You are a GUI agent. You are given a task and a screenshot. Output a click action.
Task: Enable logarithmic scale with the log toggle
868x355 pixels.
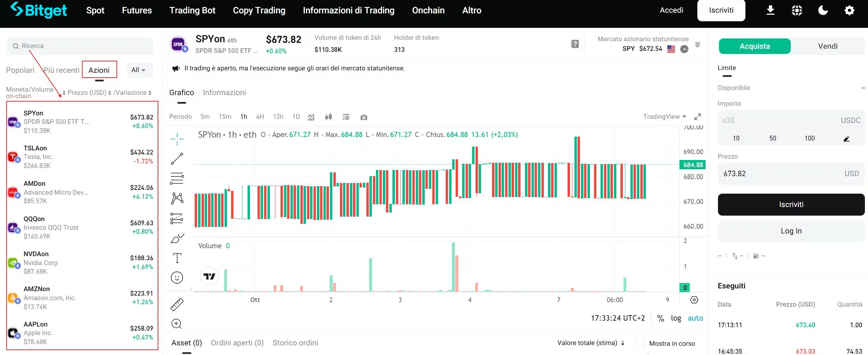[x=676, y=318]
